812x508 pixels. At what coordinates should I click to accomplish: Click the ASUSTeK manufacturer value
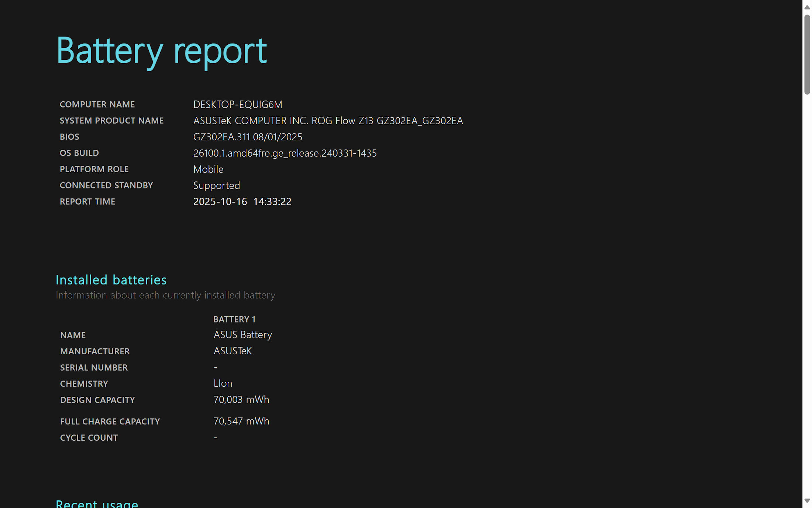coord(233,351)
